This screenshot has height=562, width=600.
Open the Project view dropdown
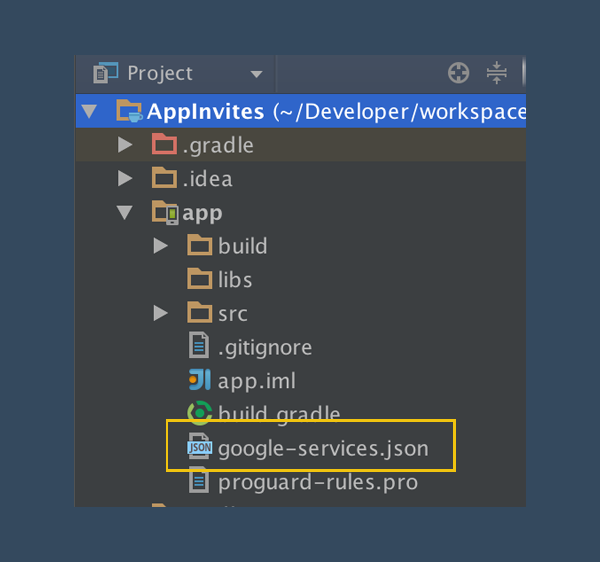256,74
